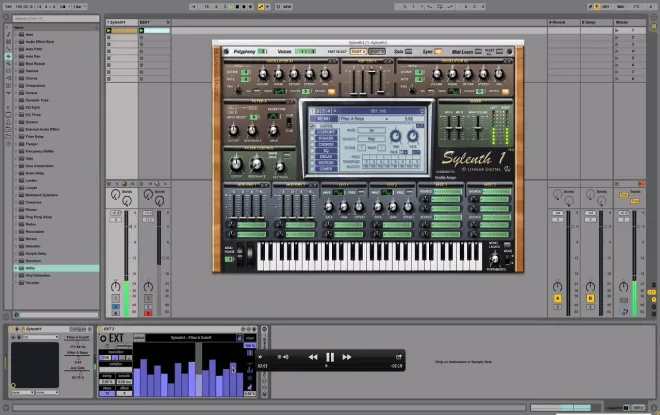Click the Oscillator A1 Volume knob

pos(263,75)
